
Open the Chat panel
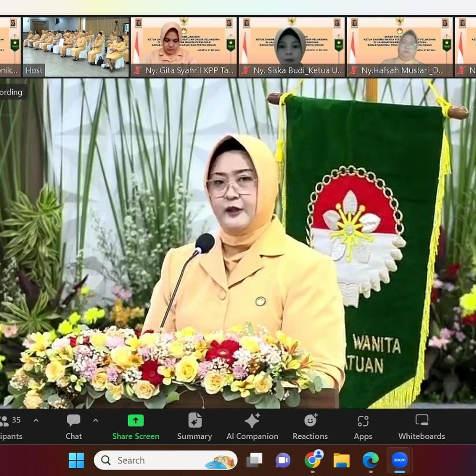[73, 427]
